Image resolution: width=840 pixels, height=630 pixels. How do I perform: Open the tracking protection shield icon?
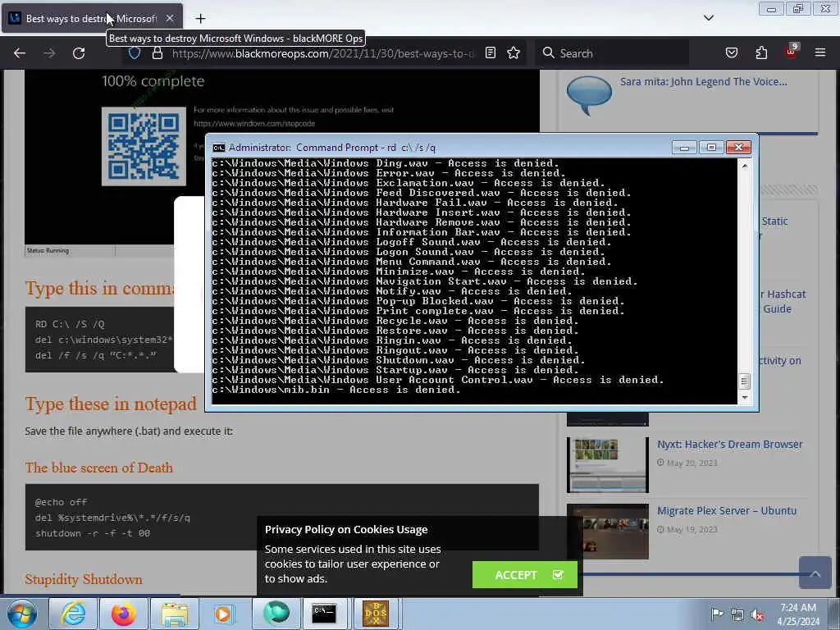[x=135, y=53]
